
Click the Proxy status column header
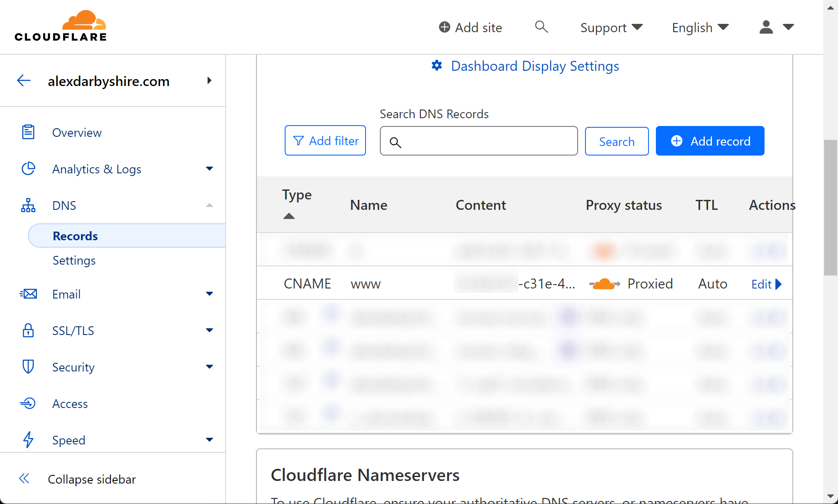[624, 205]
